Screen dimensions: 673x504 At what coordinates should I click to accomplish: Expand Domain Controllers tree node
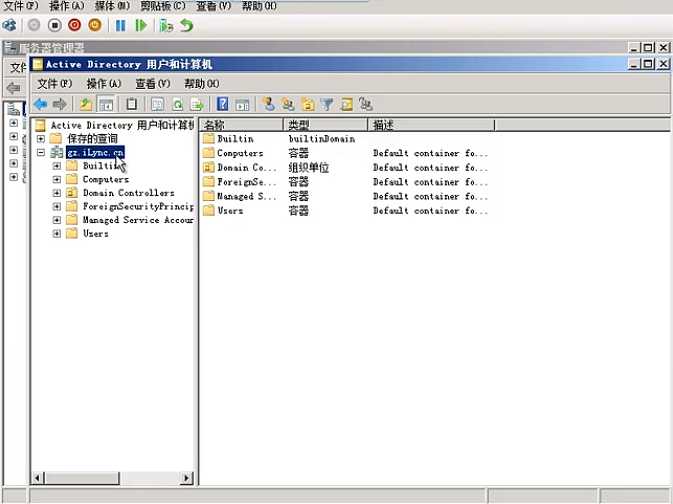coord(57,193)
